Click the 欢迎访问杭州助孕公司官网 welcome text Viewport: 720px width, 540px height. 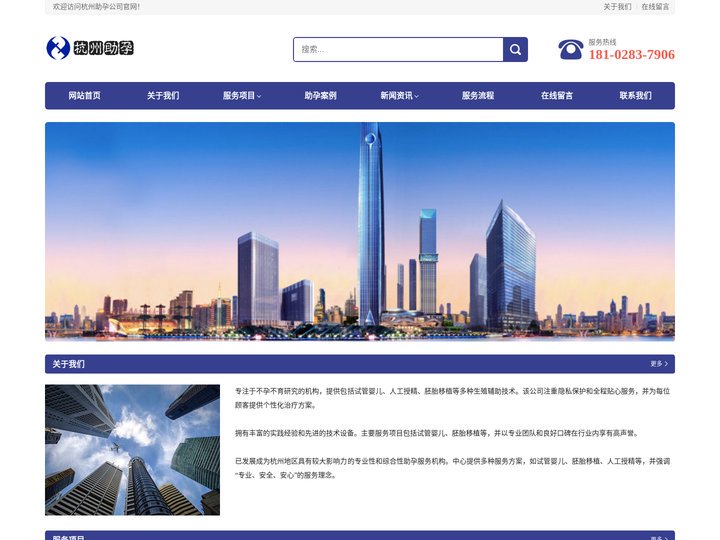[96, 6]
